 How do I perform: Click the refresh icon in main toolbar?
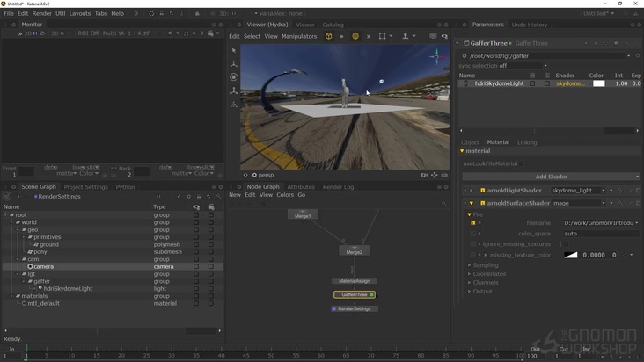[151, 13]
